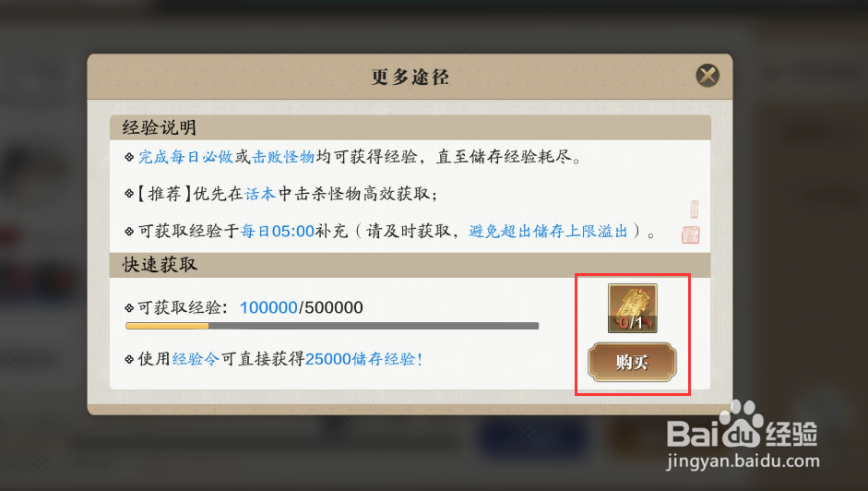Click the large red seal stamp icon
This screenshot has width=868, height=491.
coord(690,234)
